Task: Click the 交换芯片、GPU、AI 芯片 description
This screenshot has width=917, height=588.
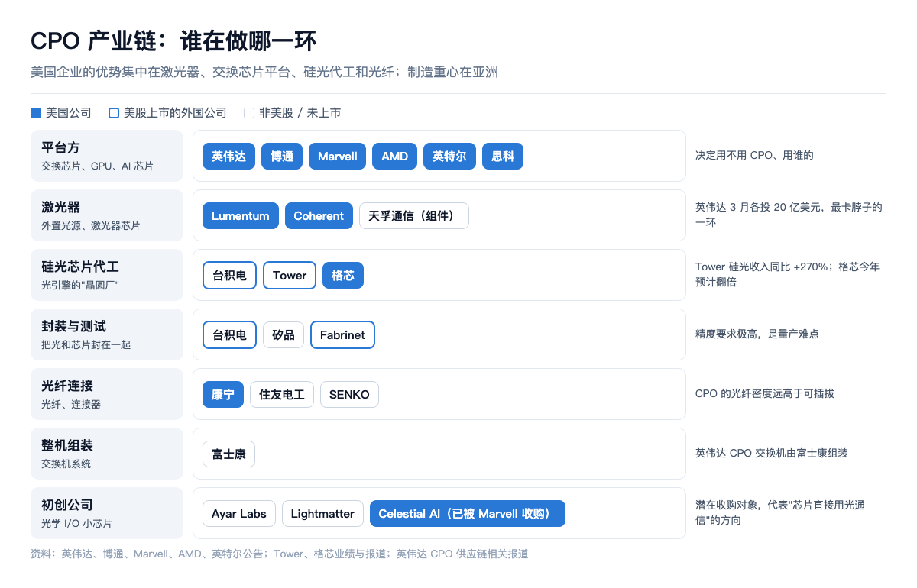Action: (x=97, y=166)
